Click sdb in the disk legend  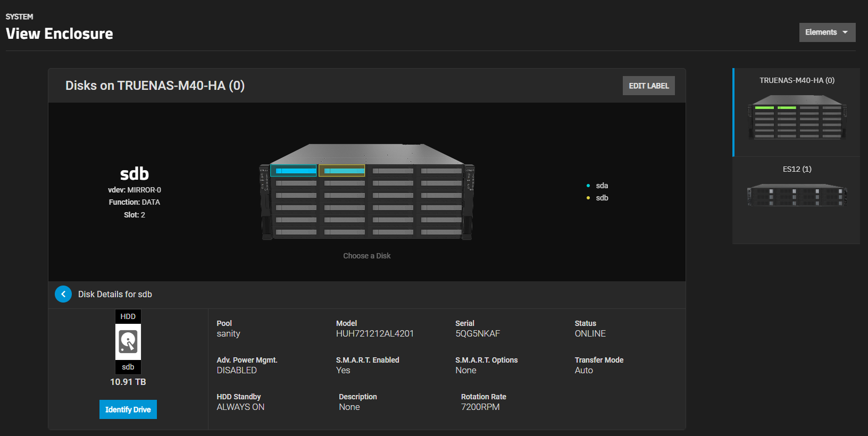[602, 198]
